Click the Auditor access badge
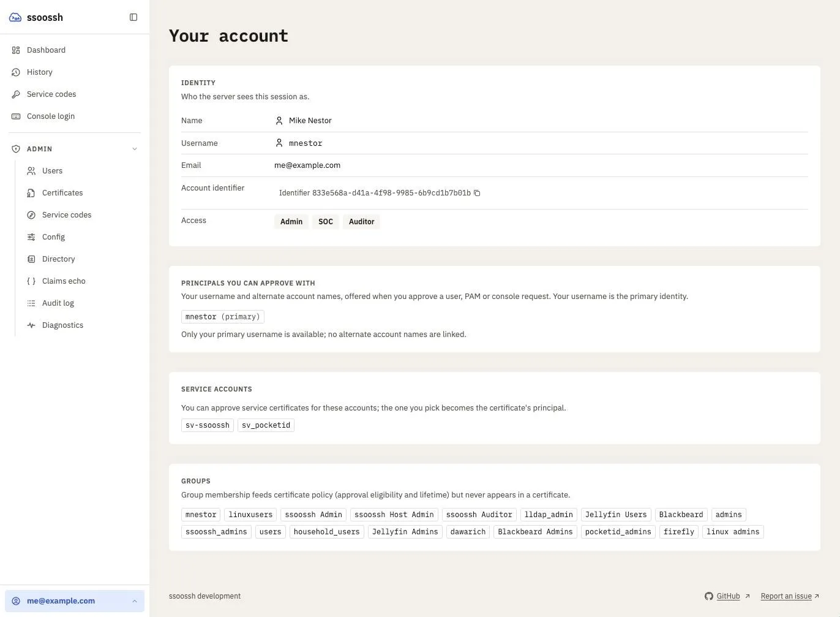 pyautogui.click(x=361, y=222)
